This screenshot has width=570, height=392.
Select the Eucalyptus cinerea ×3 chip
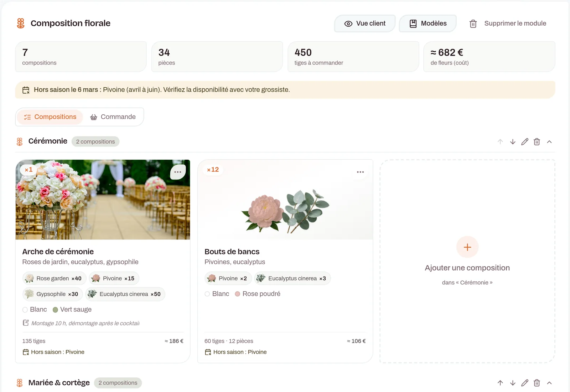tap(292, 278)
